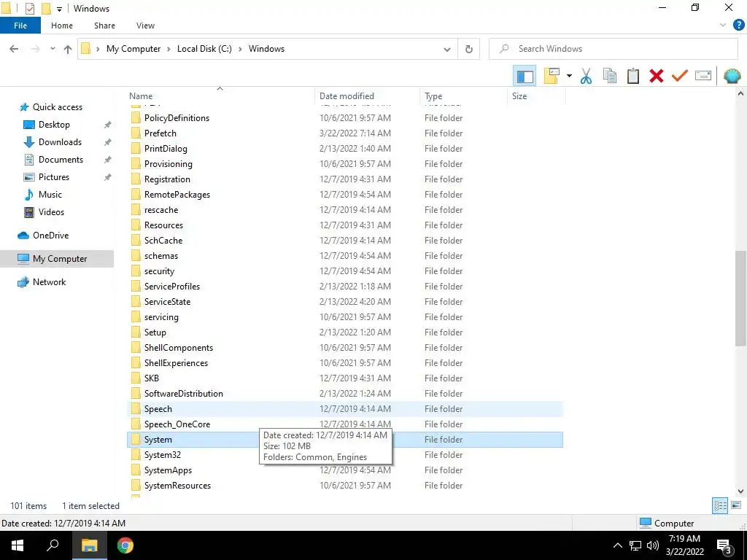Click the Paste clipboard icon
The height and width of the screenshot is (560, 747).
633,76
